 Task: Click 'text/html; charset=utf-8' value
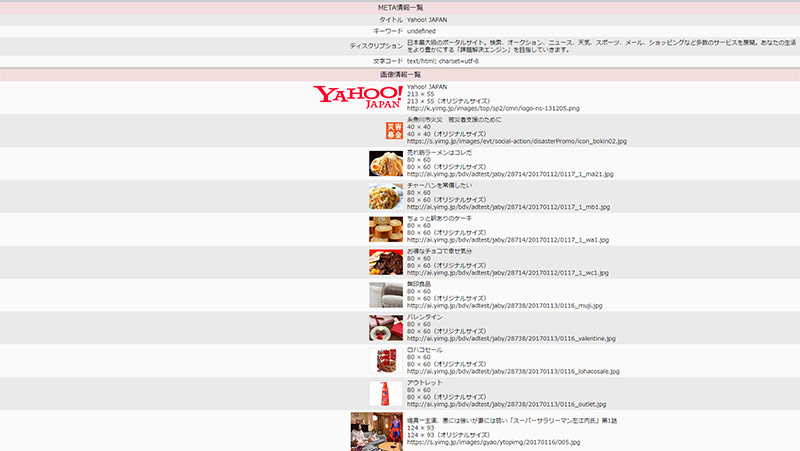click(x=442, y=61)
